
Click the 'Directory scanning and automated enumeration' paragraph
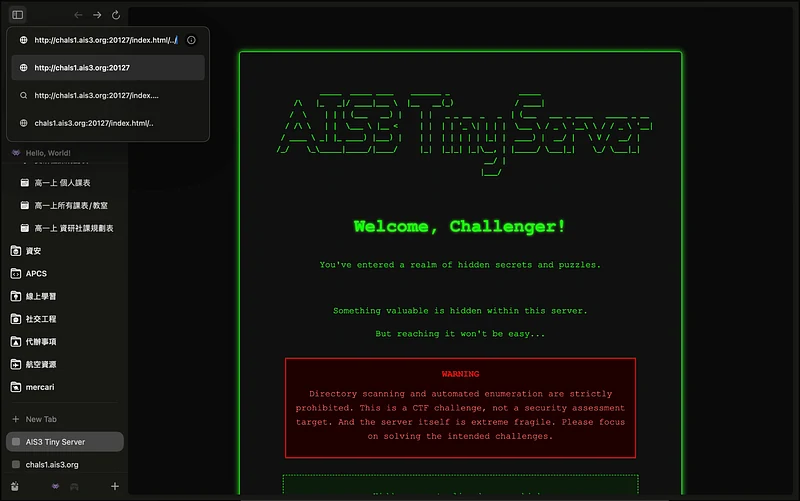pyautogui.click(x=460, y=415)
